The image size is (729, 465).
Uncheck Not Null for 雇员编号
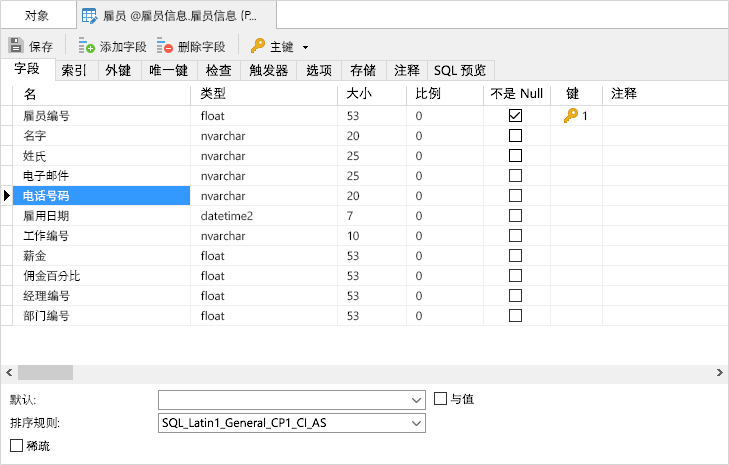click(x=516, y=116)
